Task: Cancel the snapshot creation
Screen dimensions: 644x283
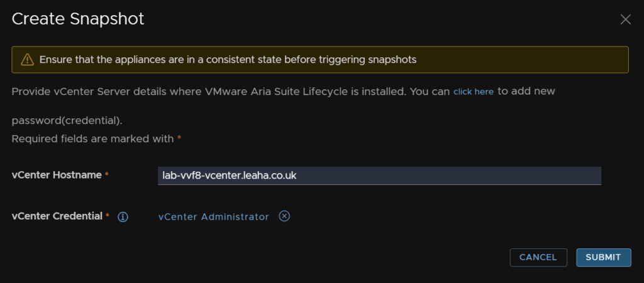Action: click(538, 258)
